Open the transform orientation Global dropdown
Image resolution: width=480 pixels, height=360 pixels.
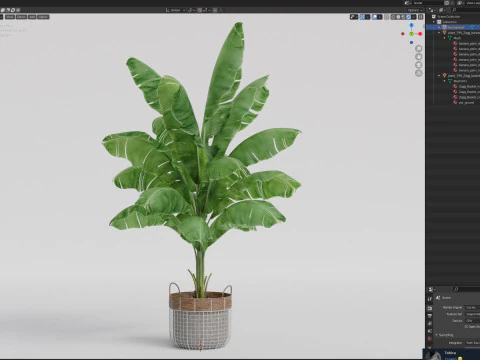click(175, 10)
